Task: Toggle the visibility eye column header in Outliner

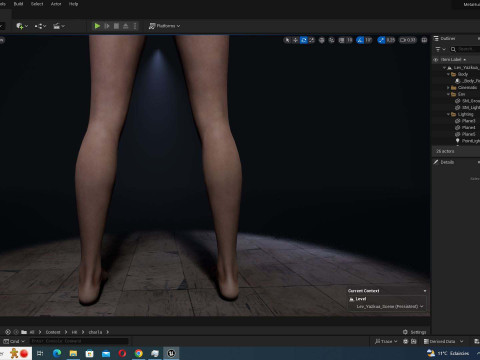Action: pos(435,60)
